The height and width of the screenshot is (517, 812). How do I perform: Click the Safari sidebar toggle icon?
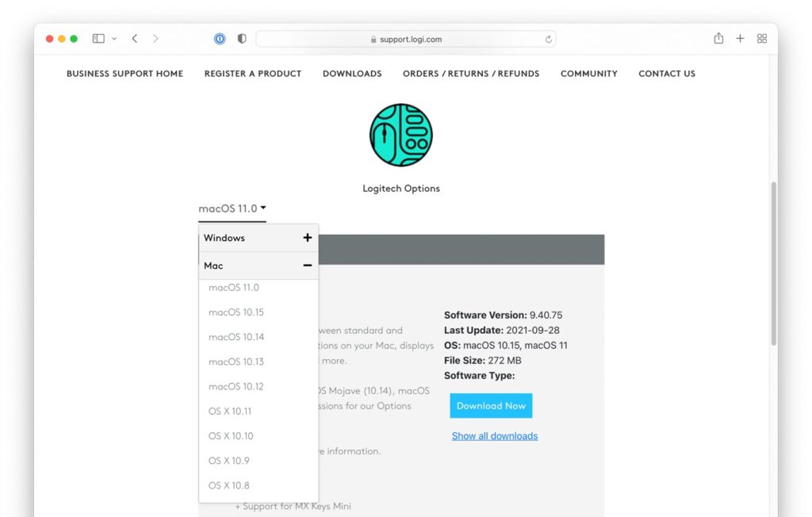click(99, 39)
